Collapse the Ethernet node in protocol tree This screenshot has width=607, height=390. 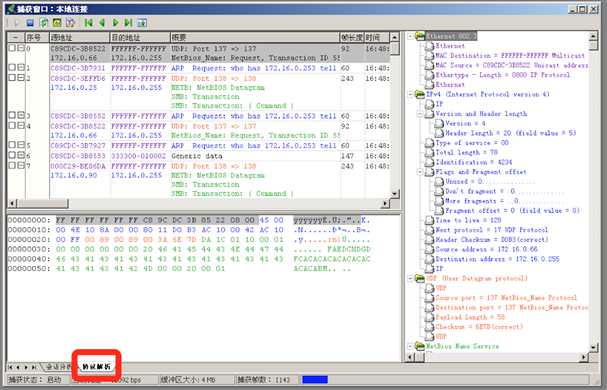(x=410, y=36)
